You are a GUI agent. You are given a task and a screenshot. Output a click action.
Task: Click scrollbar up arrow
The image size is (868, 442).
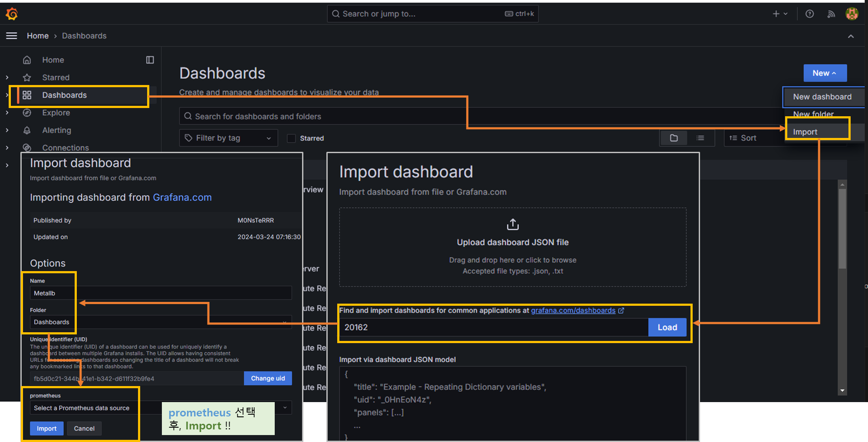842,184
